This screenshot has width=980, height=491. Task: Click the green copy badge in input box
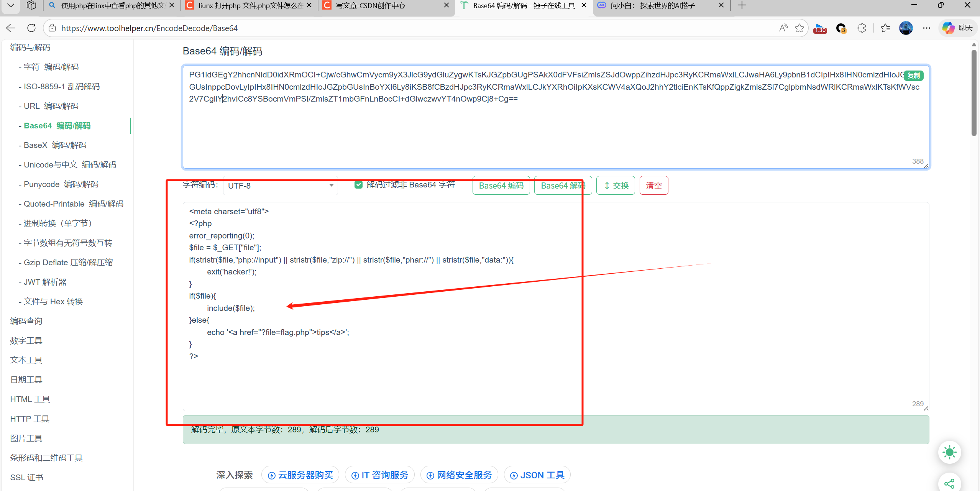point(913,76)
